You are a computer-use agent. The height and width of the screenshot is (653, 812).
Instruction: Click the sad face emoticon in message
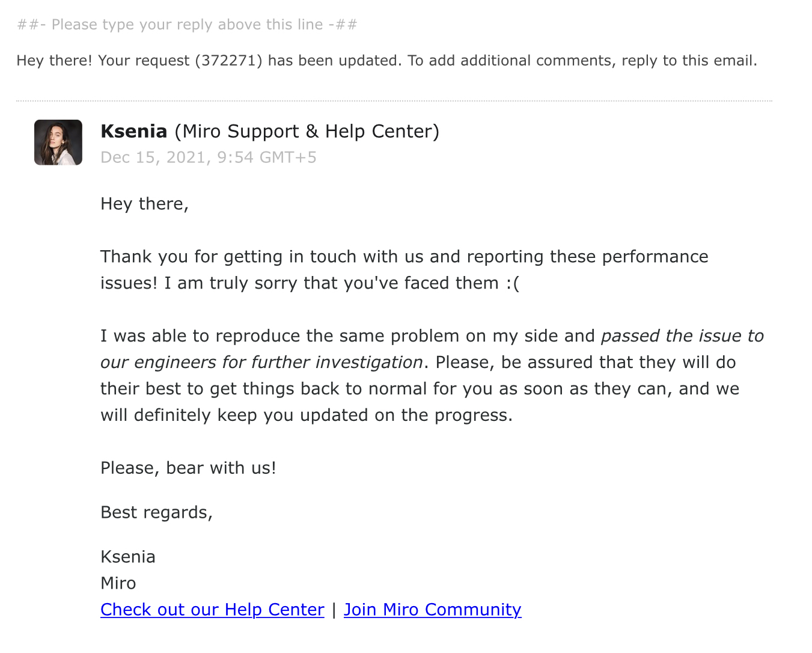[512, 283]
